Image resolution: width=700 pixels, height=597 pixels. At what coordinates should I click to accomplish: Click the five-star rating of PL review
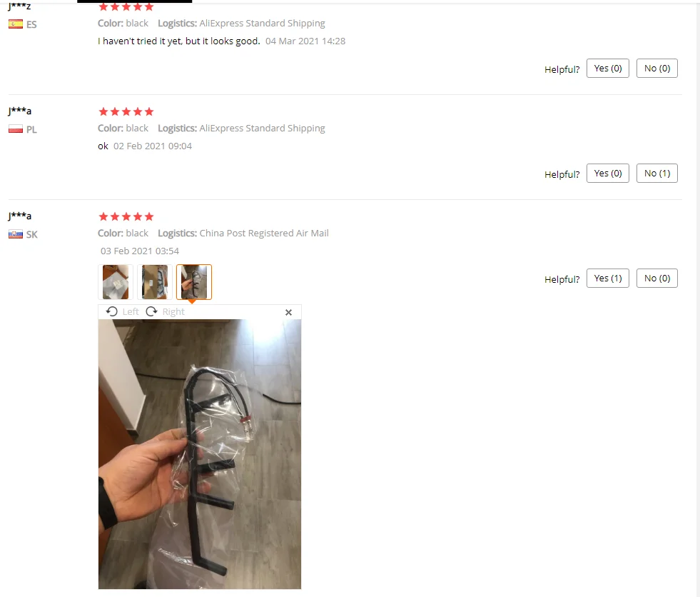[x=126, y=111]
